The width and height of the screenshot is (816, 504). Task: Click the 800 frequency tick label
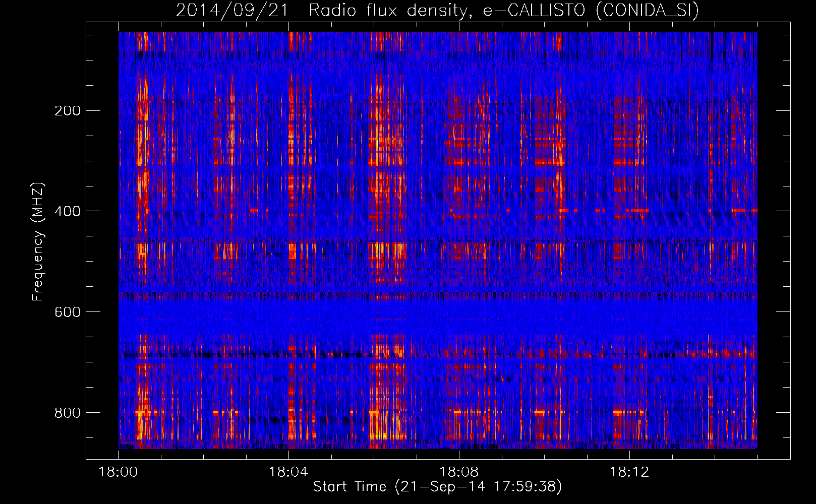point(68,413)
